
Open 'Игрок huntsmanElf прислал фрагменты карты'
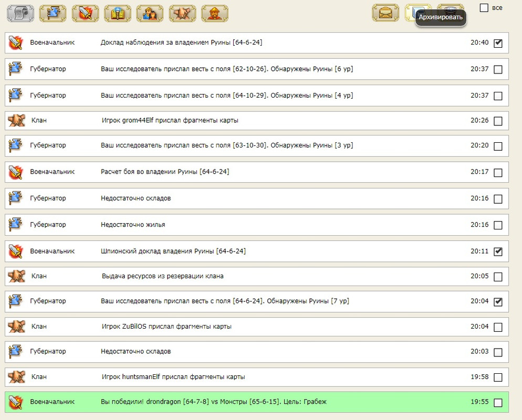(x=173, y=377)
